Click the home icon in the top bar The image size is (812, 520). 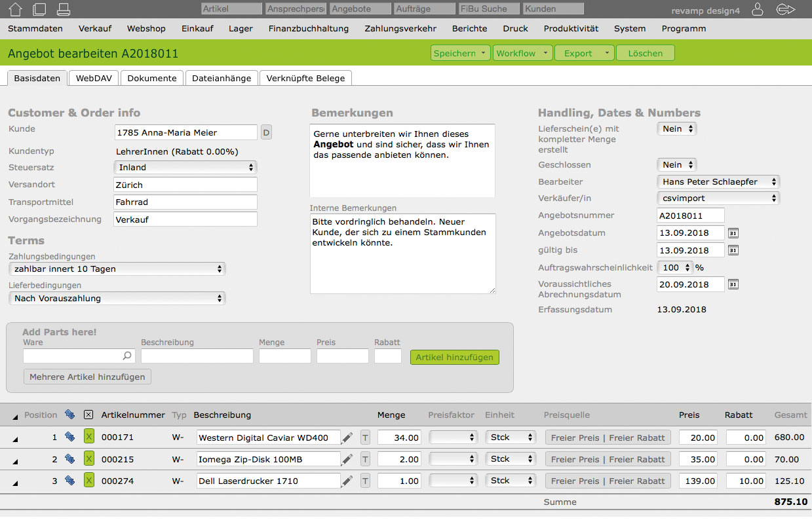(16, 9)
